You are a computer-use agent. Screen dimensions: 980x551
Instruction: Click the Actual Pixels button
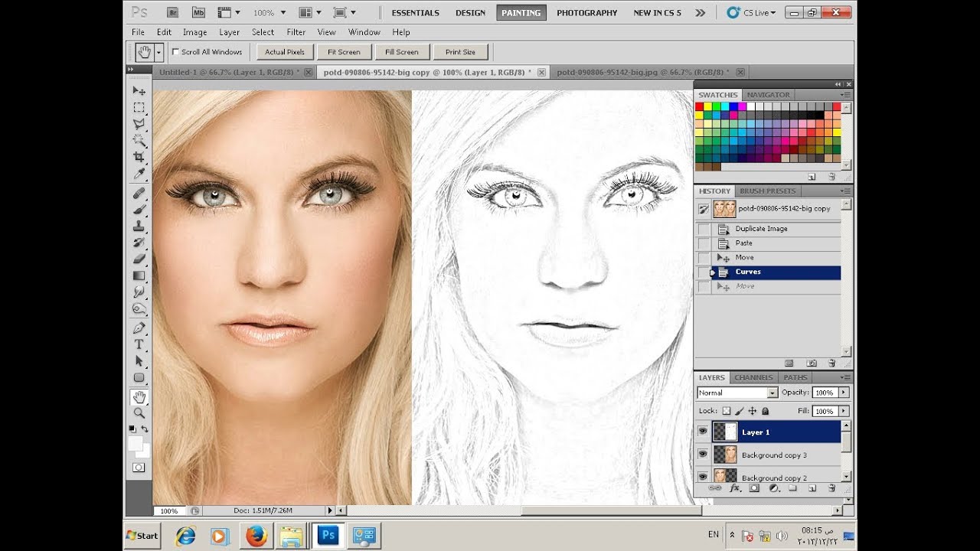tap(285, 52)
